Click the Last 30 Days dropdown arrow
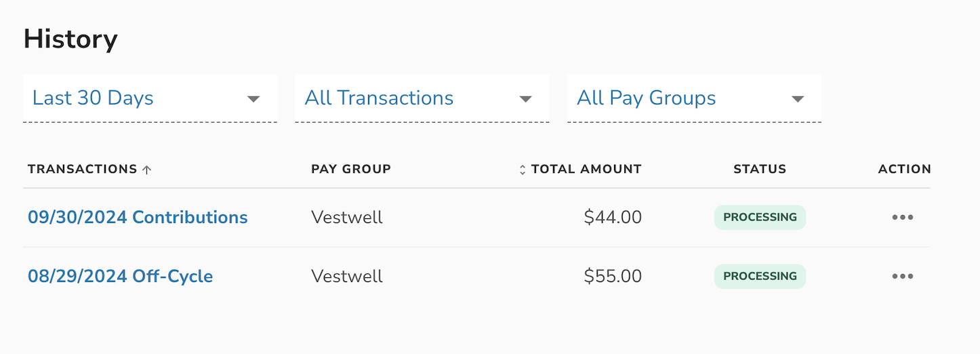 (253, 99)
